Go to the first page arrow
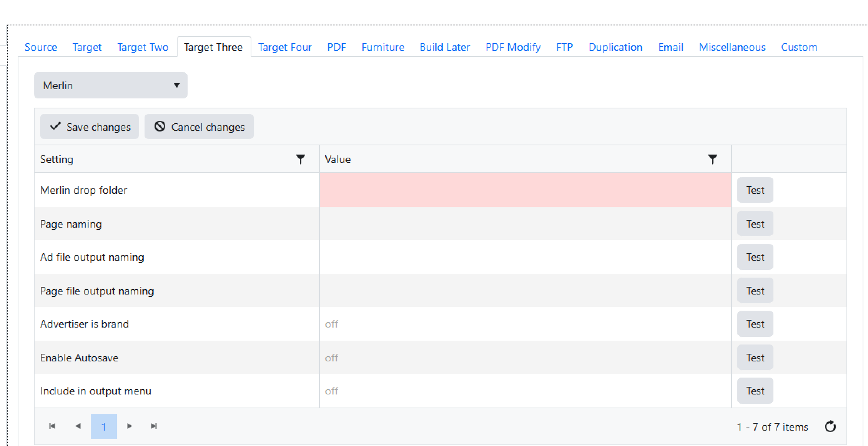The height and width of the screenshot is (446, 868). tap(52, 426)
